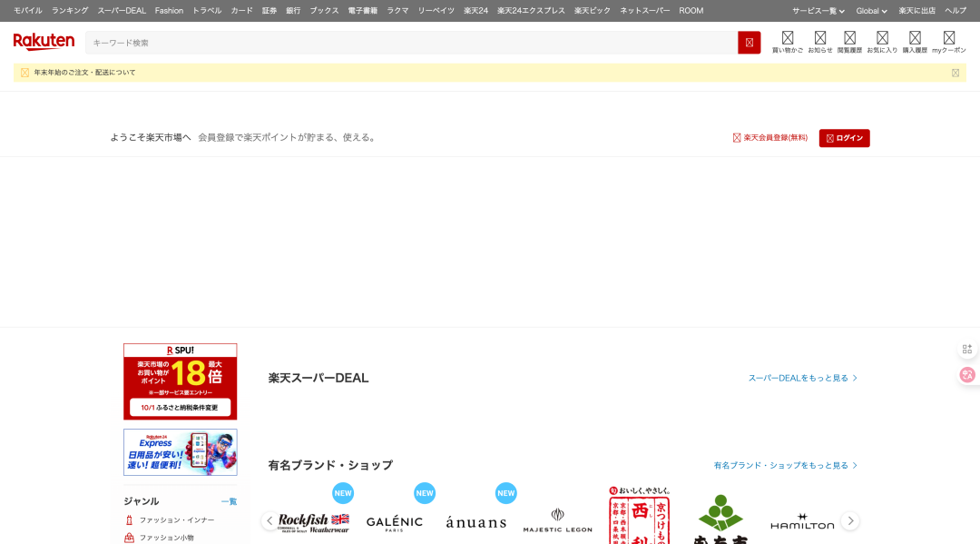This screenshot has width=980, height=544.
Task: Click the ファッション・インナー genre icon
Action: click(x=130, y=520)
